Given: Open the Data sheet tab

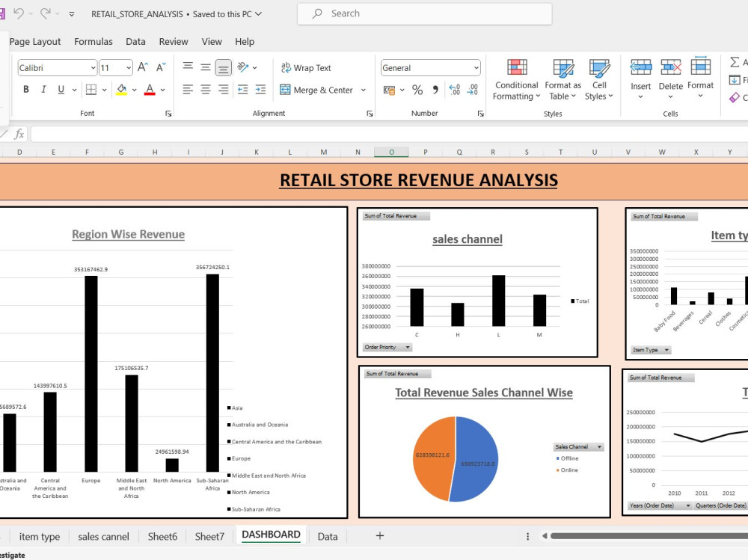Looking at the screenshot, I should point(327,536).
